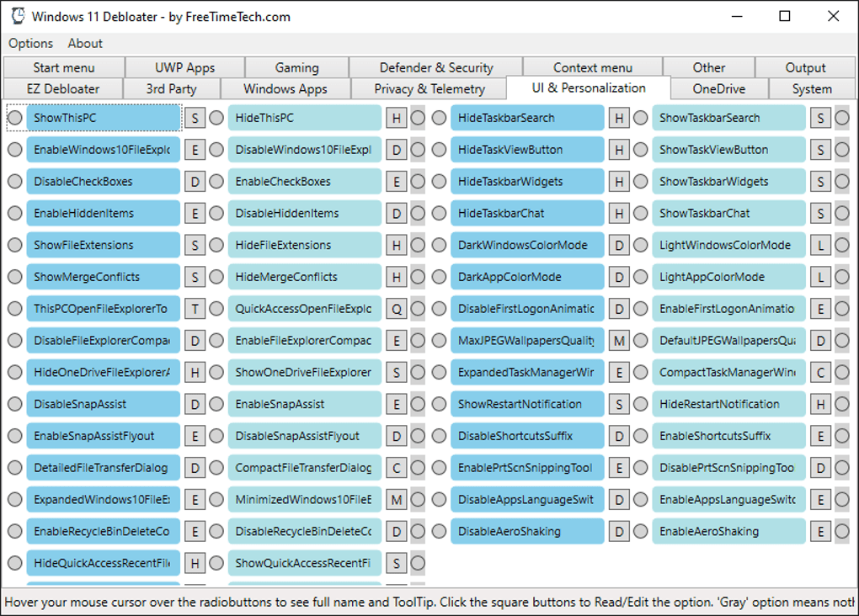Image resolution: width=859 pixels, height=616 pixels.
Task: Choose the EnableSnapAssistFlyout radio button
Action: point(15,436)
